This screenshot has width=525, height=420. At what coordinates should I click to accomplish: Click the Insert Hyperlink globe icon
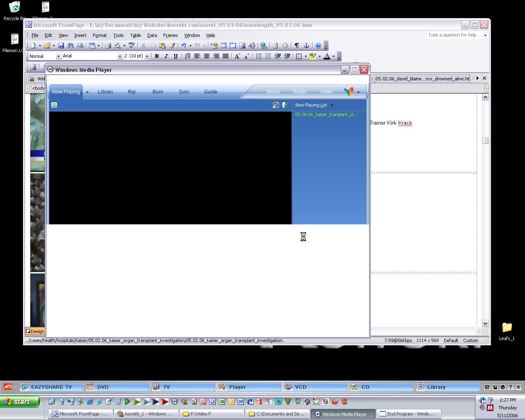tap(263, 46)
